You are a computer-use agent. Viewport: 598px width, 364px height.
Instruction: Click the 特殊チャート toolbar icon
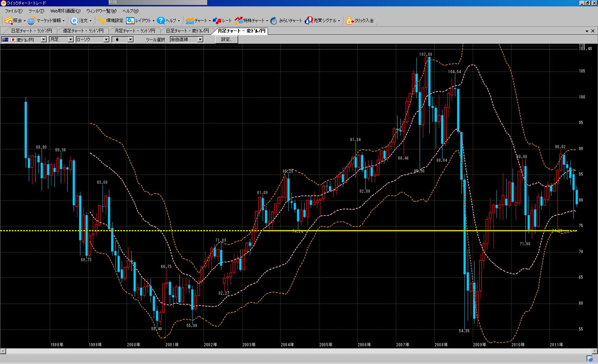[x=238, y=21]
